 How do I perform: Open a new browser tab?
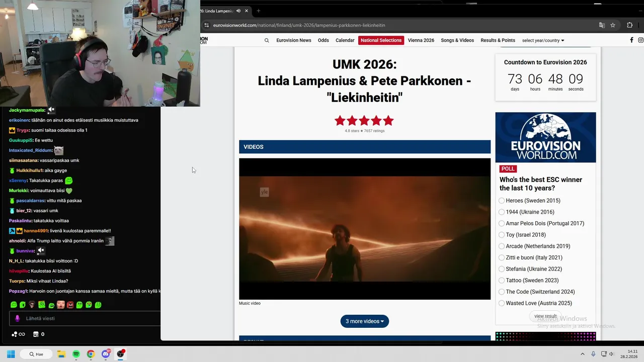pos(259,11)
